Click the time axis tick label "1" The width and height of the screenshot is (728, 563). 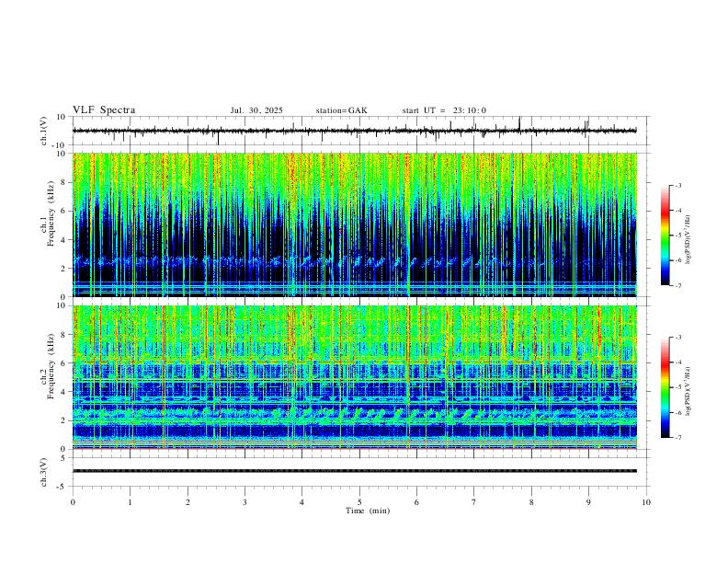(130, 502)
